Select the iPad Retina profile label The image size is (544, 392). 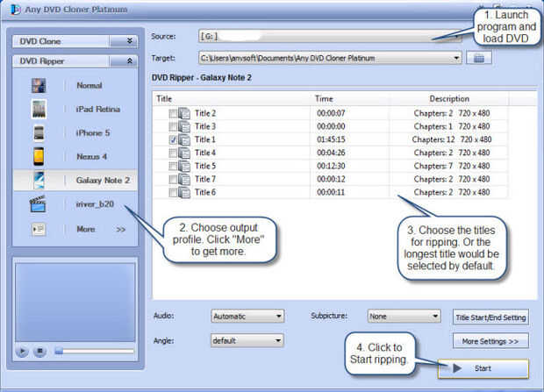coord(98,110)
